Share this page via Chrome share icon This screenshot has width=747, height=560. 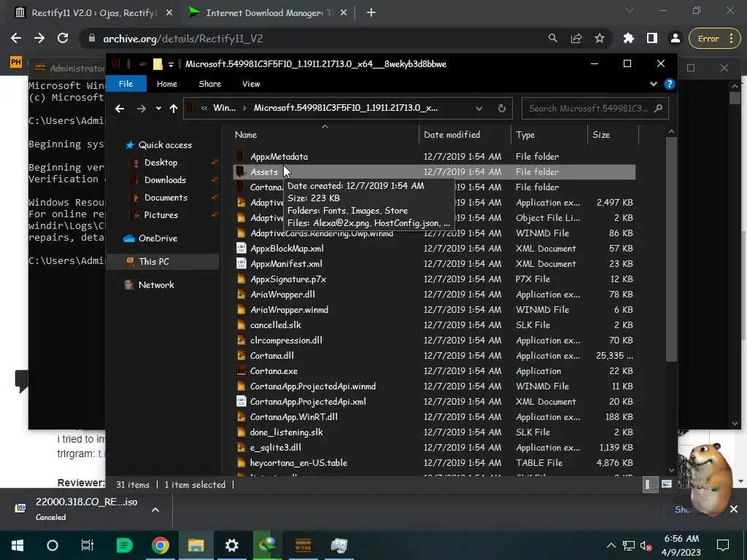pyautogui.click(x=576, y=39)
